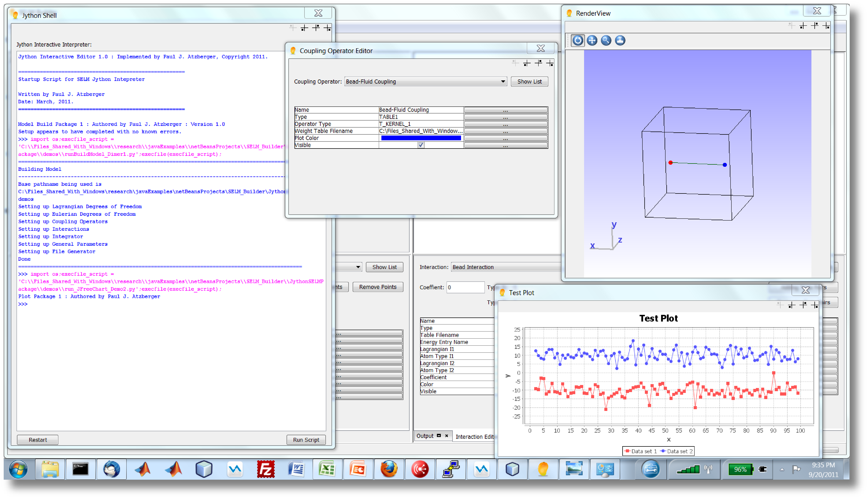Select the pan/move tool in RenderView

592,40
